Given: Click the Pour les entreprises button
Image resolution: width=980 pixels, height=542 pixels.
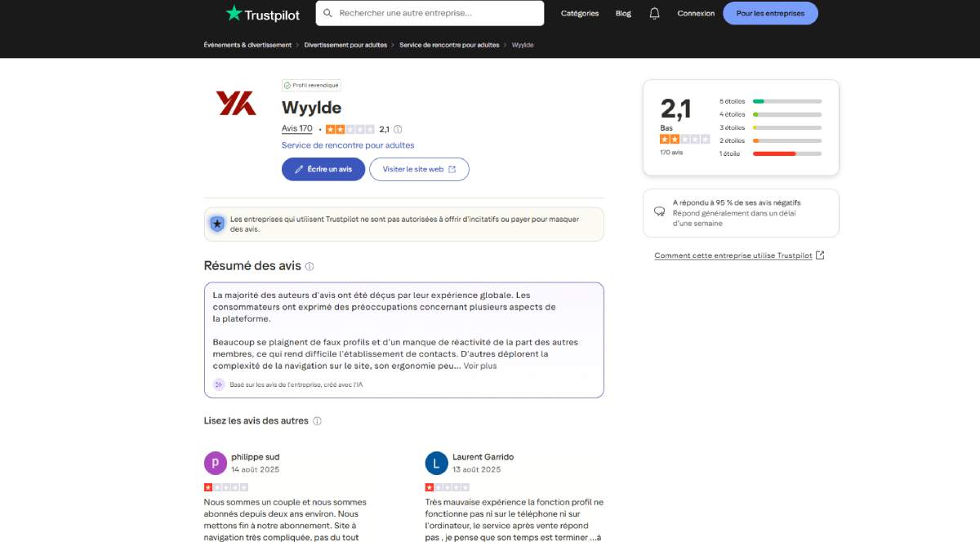Looking at the screenshot, I should tap(770, 13).
